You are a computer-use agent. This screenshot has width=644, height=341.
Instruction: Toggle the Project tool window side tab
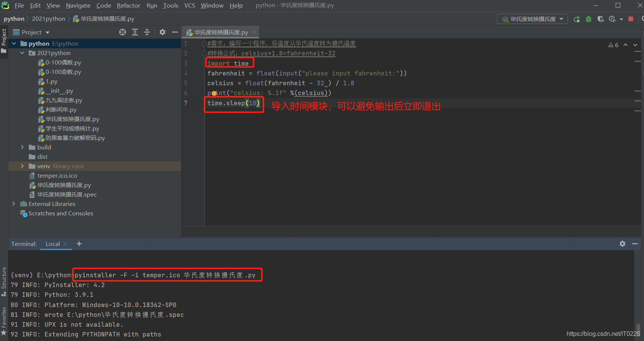click(4, 40)
